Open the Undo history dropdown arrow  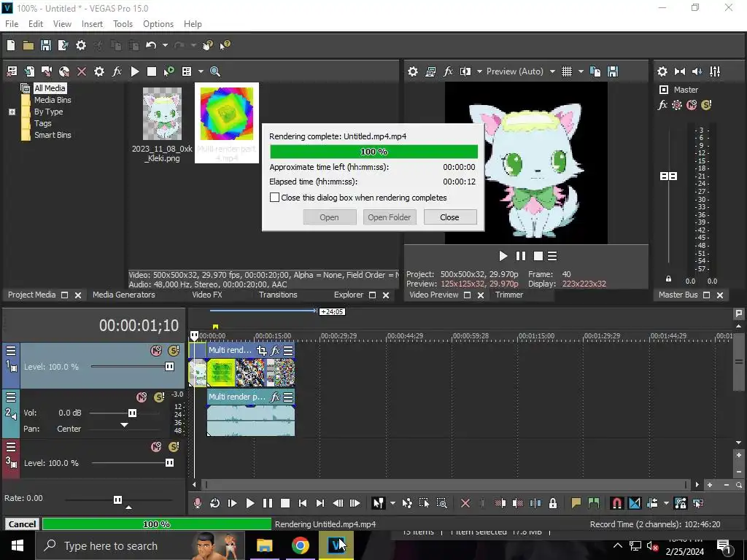pos(165,45)
